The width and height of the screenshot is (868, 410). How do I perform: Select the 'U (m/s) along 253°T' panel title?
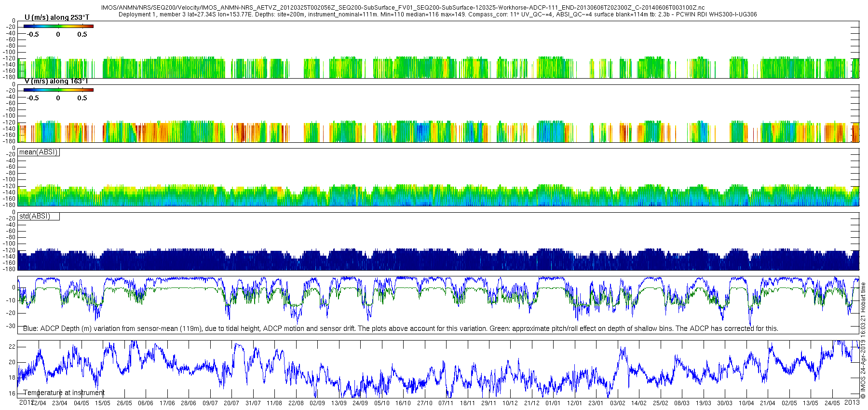(57, 17)
